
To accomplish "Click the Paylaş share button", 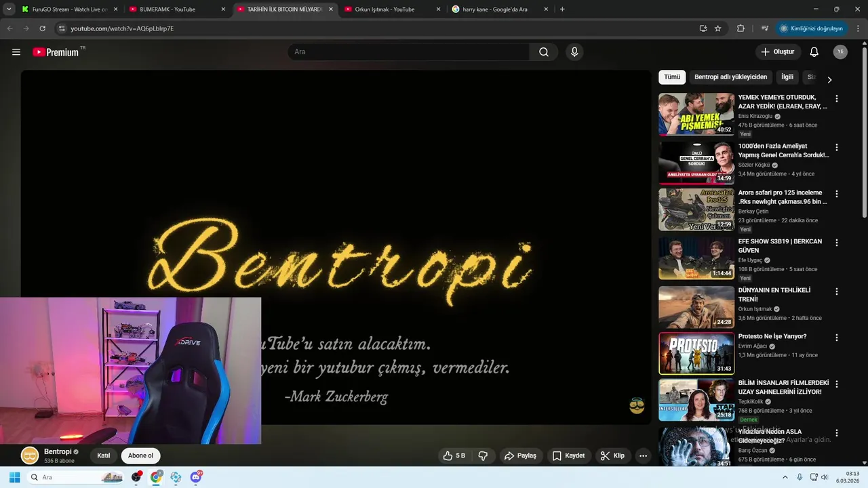I will point(520,456).
